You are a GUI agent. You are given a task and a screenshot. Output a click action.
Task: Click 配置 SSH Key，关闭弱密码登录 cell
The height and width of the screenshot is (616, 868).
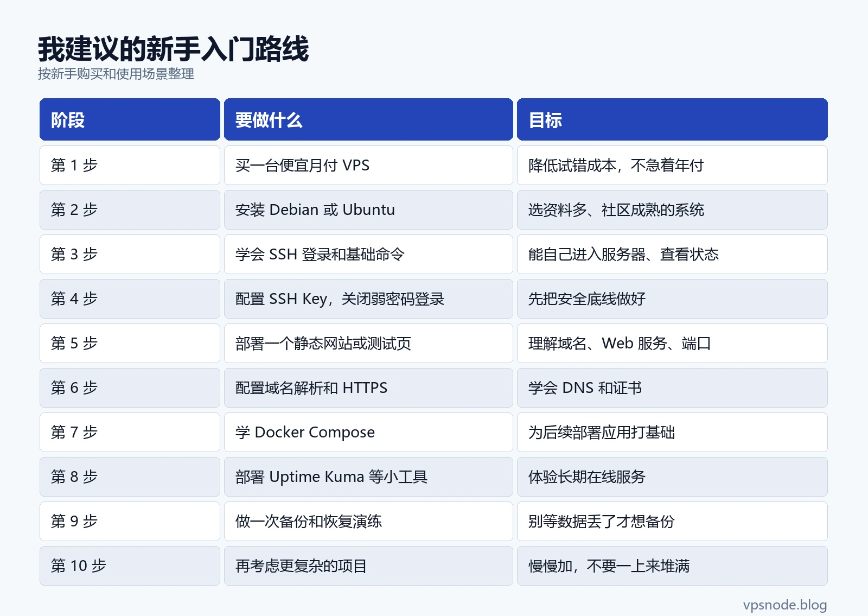tap(368, 299)
